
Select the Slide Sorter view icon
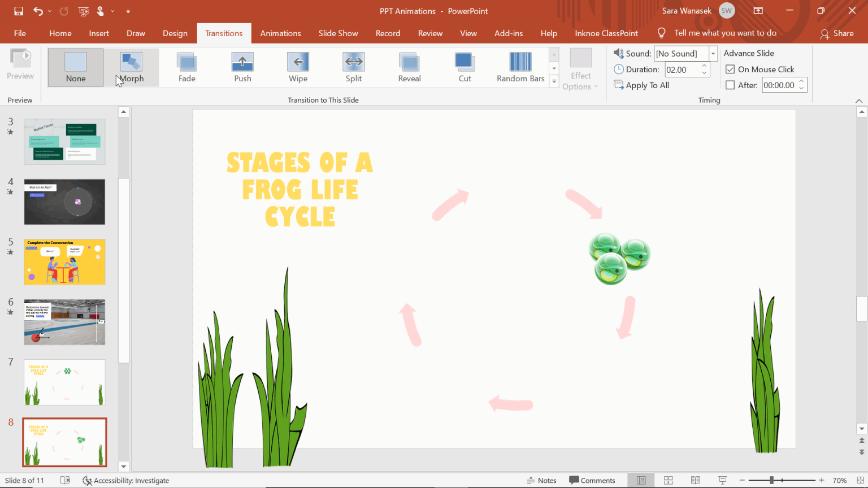pyautogui.click(x=668, y=480)
